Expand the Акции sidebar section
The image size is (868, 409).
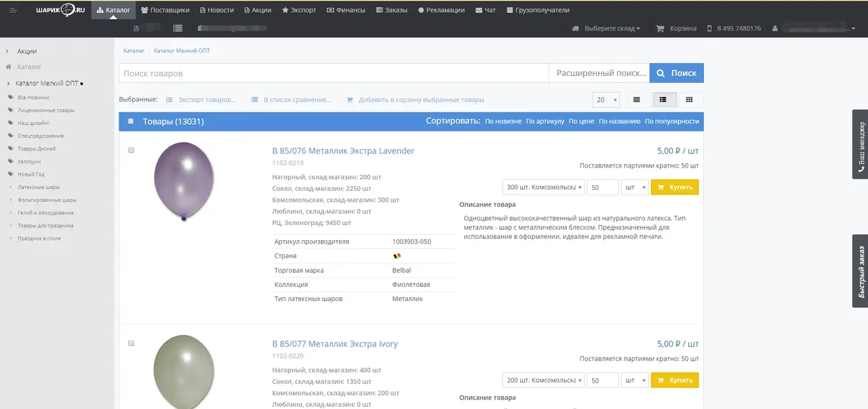7,51
